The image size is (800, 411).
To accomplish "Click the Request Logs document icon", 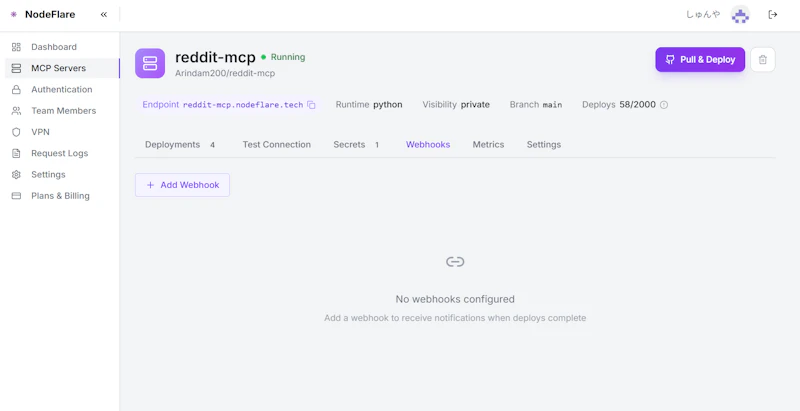I will tap(16, 153).
